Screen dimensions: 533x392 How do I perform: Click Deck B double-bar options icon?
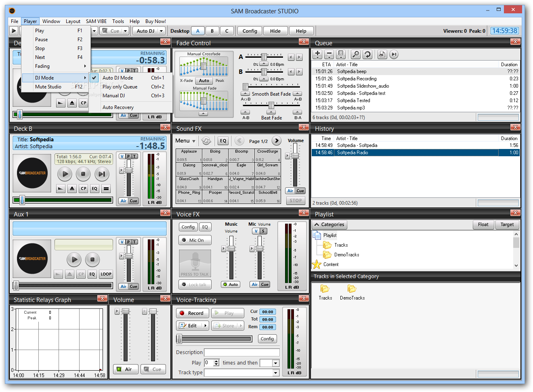106,189
